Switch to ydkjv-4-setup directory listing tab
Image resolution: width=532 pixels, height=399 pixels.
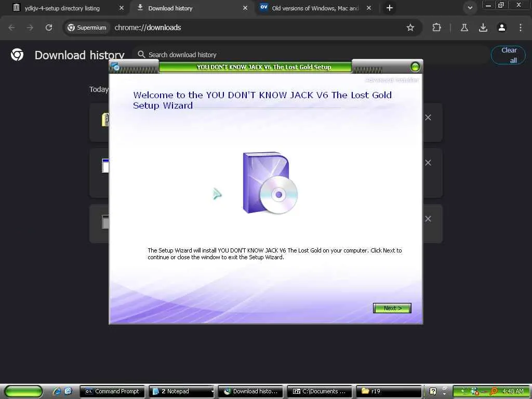[x=62, y=8]
